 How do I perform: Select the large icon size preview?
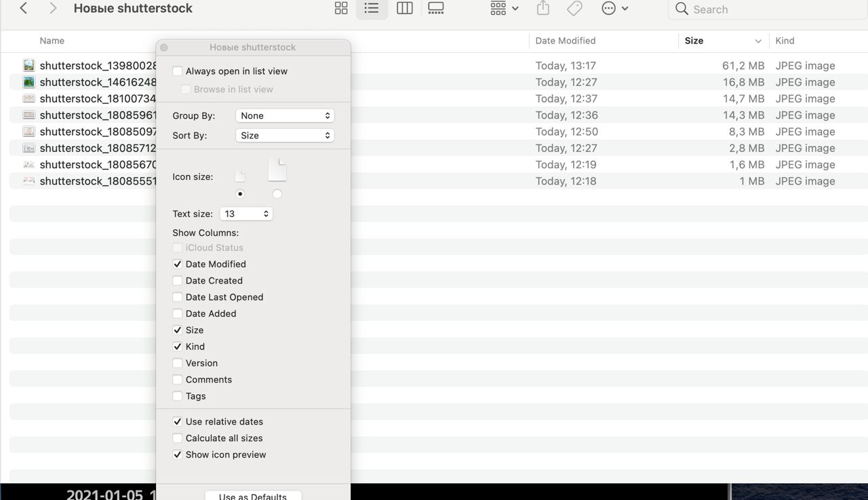point(277,170)
